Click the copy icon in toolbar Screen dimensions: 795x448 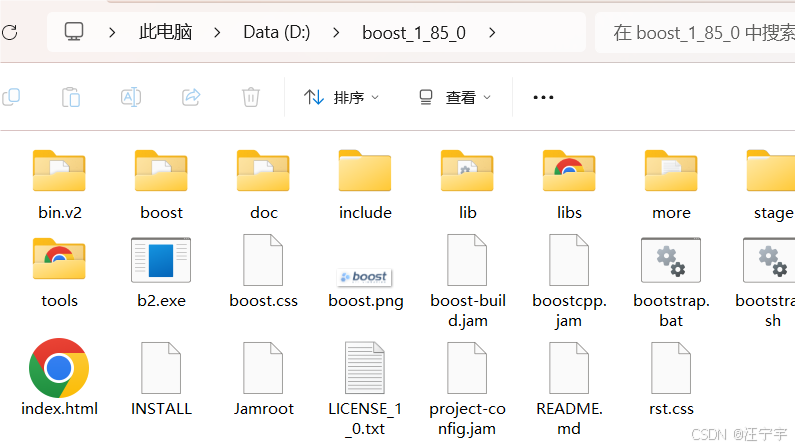tap(11, 97)
